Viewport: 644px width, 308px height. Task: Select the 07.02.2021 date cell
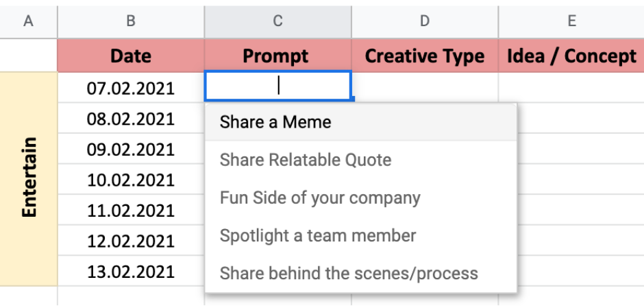131,88
